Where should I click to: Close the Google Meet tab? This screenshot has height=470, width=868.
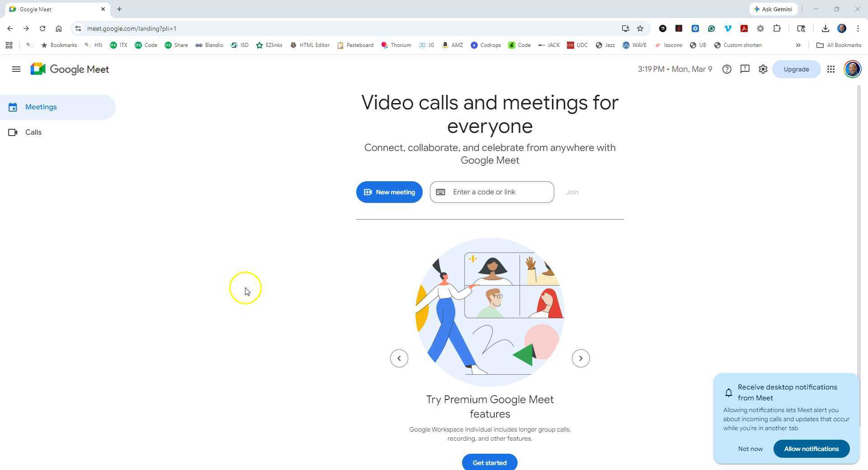point(103,9)
